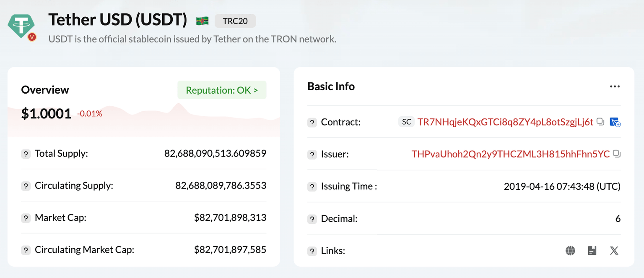Viewport: 644px width, 278px height.
Task: Copy the issuer address icon
Action: click(x=616, y=154)
